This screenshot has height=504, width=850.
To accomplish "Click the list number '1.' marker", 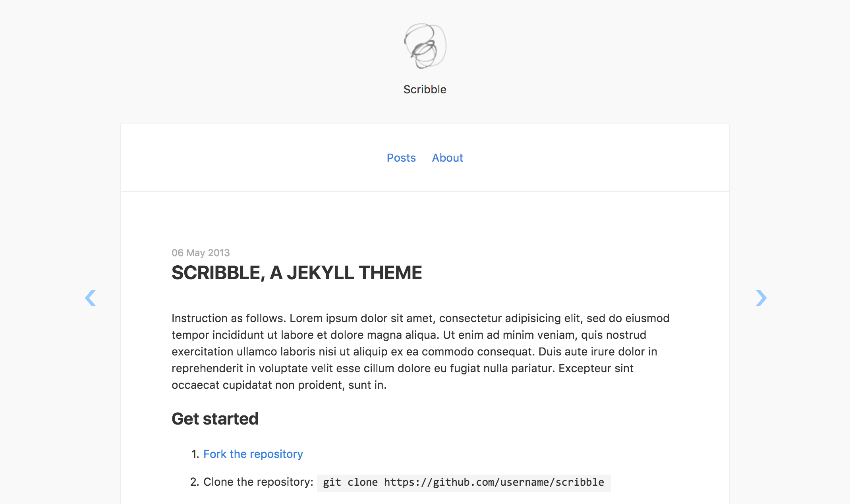I will coord(195,454).
